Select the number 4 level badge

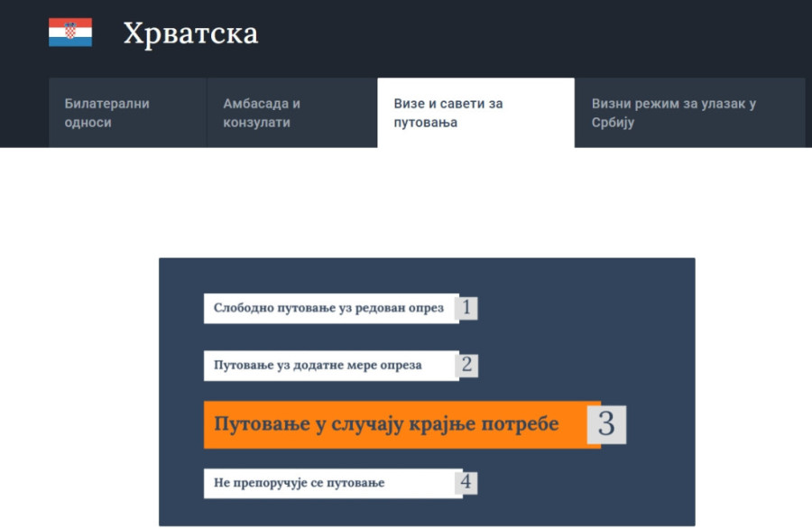(466, 482)
